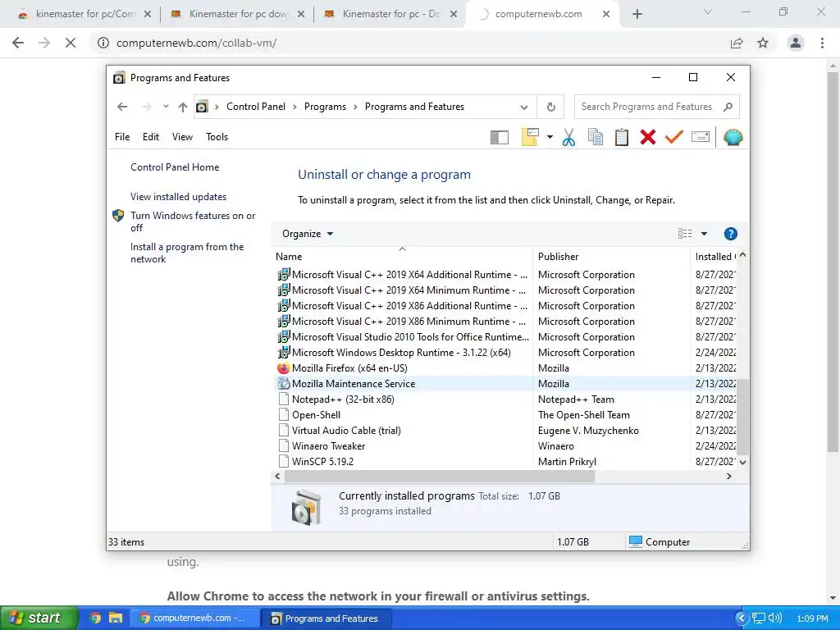Bookmark this page with star icon
Screen dimensions: 840x630
pos(763,43)
